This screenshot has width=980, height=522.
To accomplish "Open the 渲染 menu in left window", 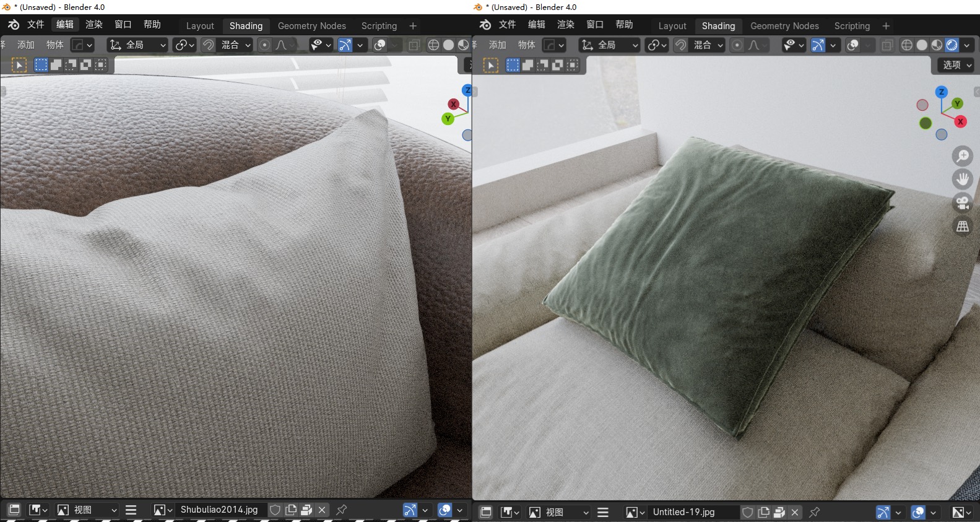I will click(x=94, y=25).
